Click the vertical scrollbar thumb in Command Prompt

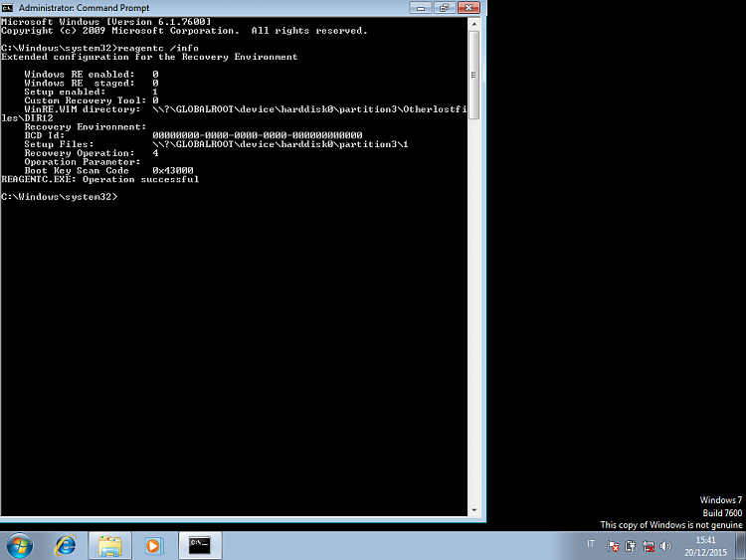473,75
